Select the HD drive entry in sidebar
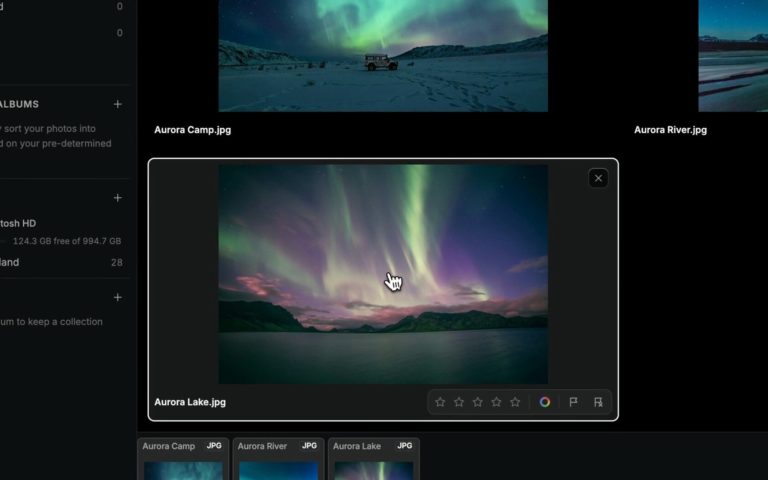The width and height of the screenshot is (768, 480). [18, 223]
